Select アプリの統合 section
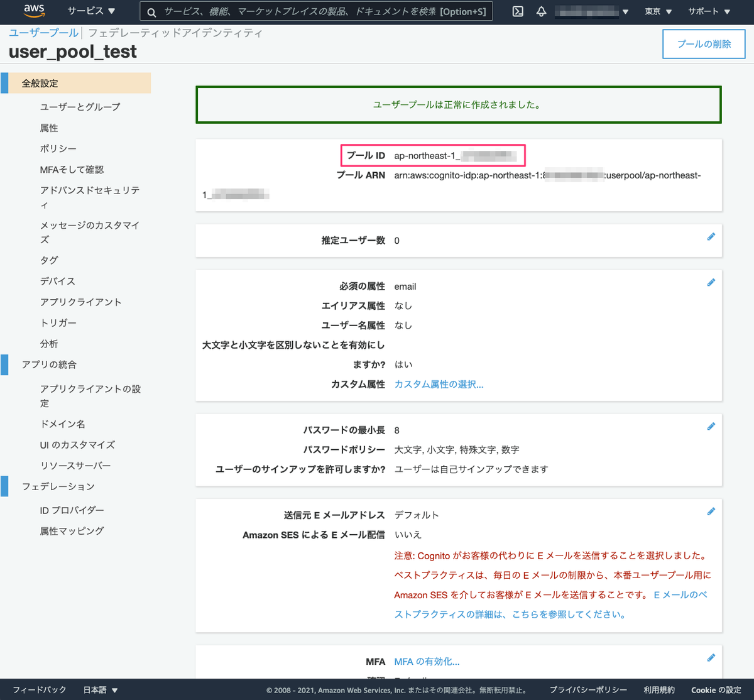The height and width of the screenshot is (700, 754). [49, 364]
